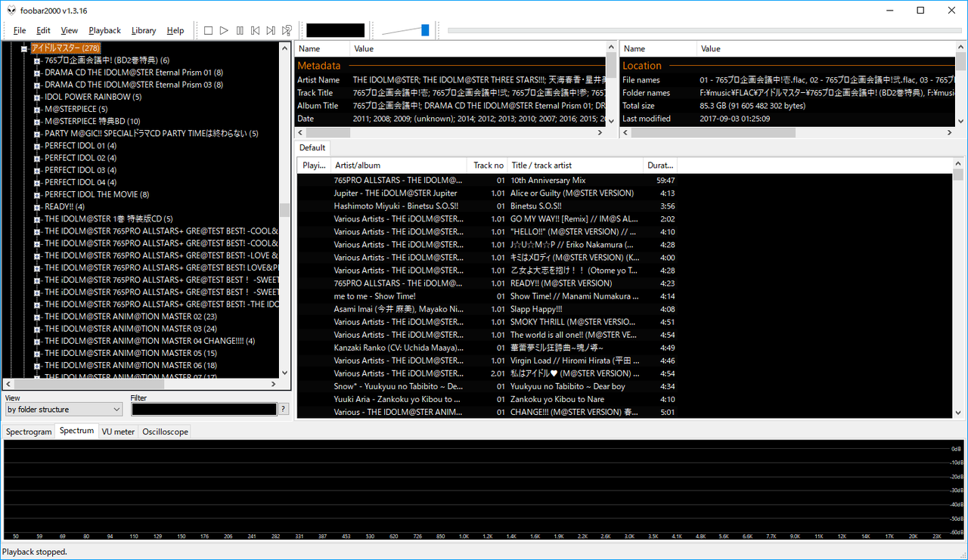Click the Artist Name property row
The height and width of the screenshot is (560, 968).
click(451, 79)
